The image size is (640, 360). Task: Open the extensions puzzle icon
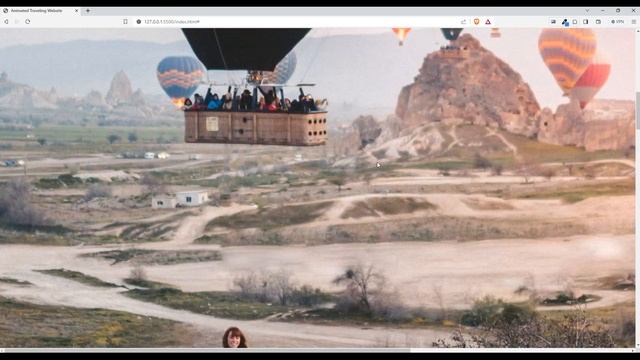click(x=575, y=22)
